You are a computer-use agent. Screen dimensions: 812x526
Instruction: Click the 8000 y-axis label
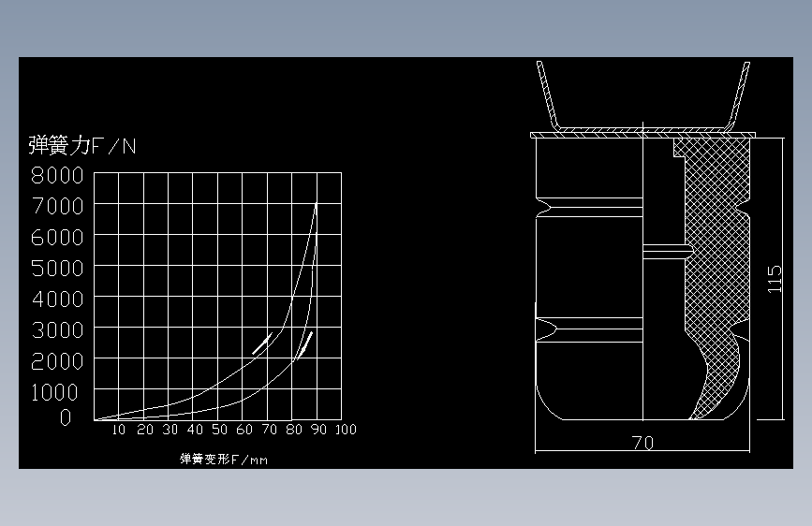[57, 176]
